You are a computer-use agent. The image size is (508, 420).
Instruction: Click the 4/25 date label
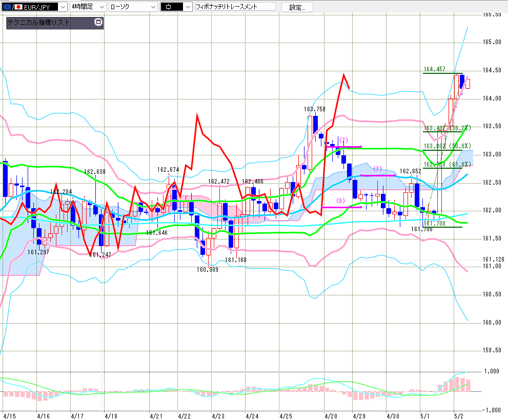pyautogui.click(x=286, y=416)
